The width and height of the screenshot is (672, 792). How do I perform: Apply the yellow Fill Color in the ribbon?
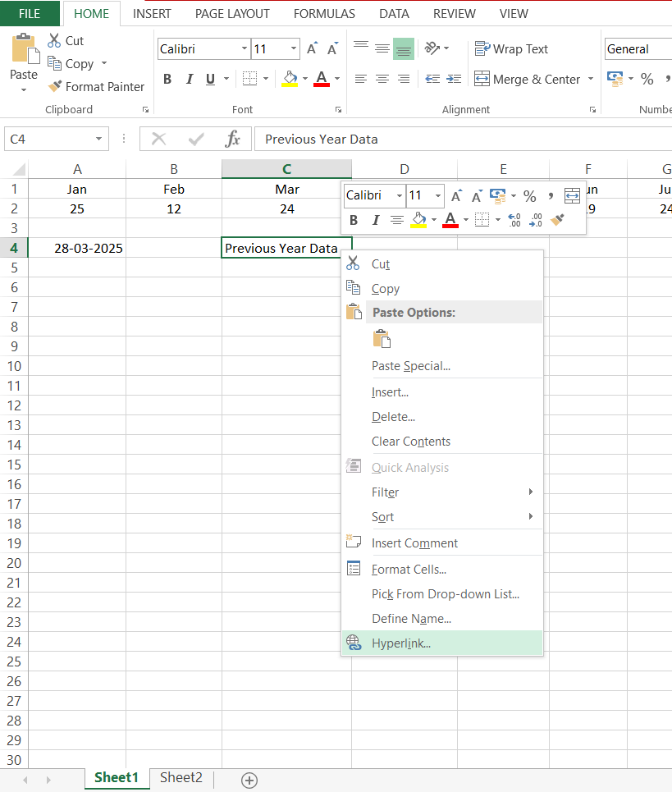[x=290, y=79]
